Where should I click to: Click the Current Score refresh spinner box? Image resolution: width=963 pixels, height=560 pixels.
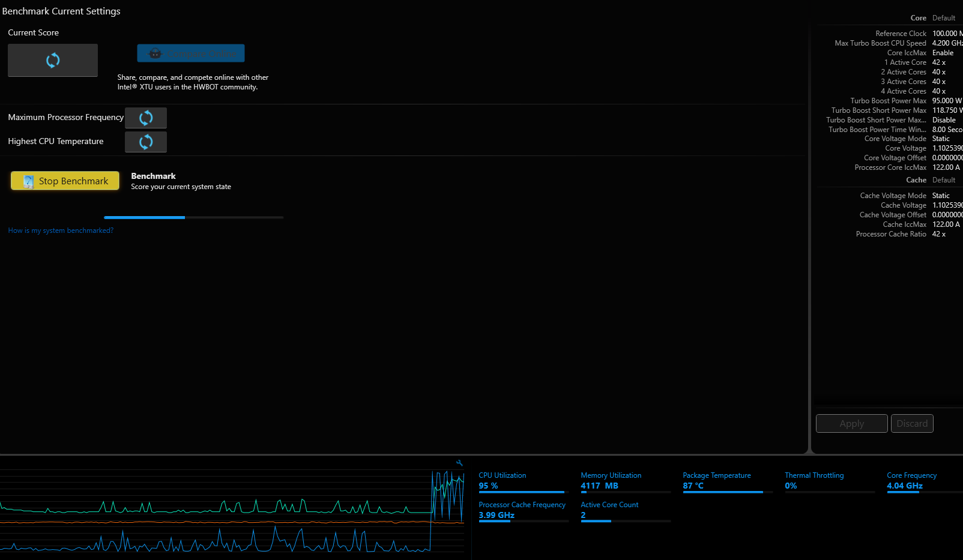(53, 60)
